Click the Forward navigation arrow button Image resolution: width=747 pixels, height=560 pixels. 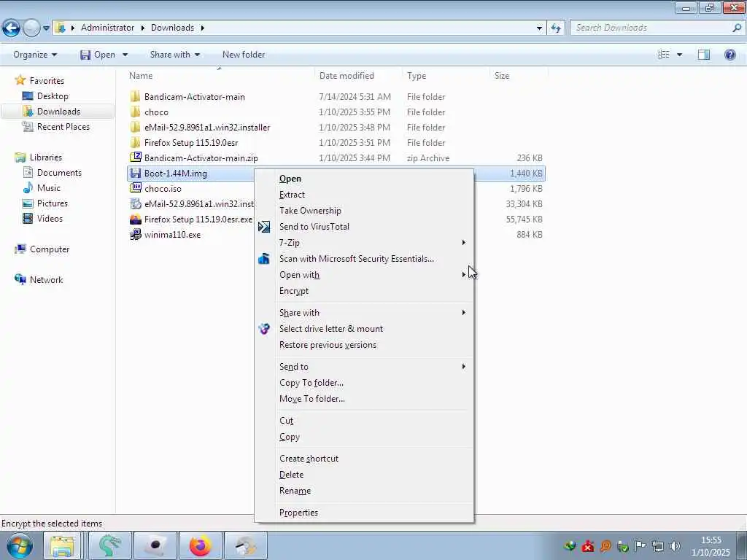click(x=31, y=28)
